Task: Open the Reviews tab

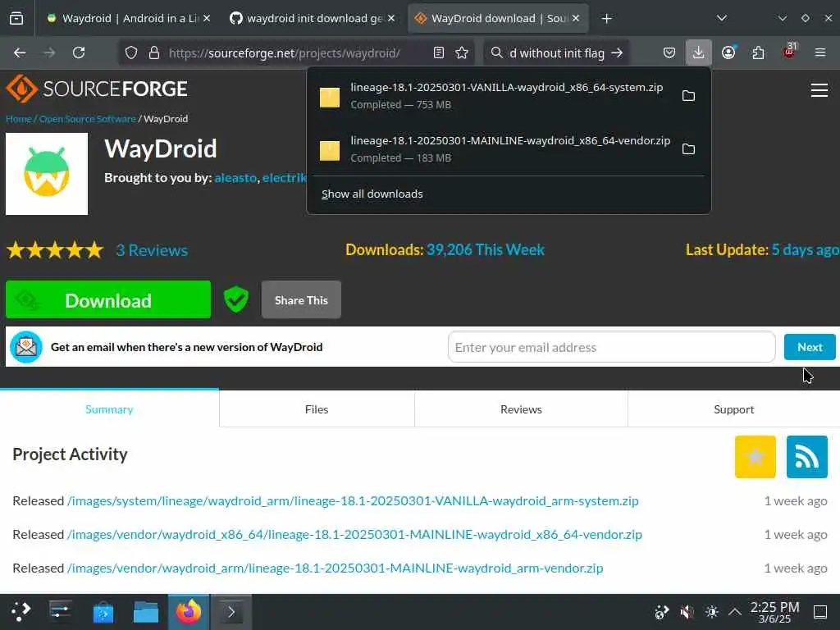Action: (521, 409)
